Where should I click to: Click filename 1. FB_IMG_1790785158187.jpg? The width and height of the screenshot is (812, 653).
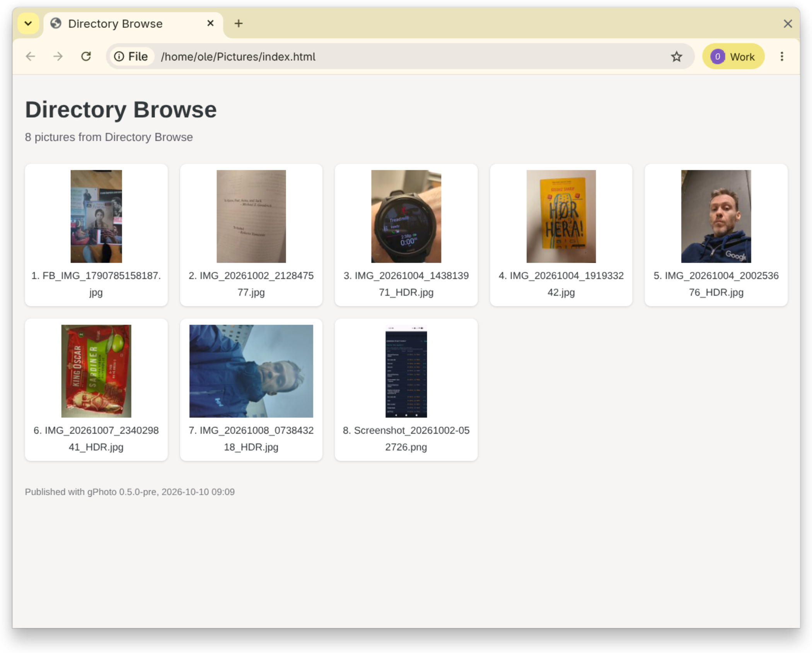click(x=96, y=284)
